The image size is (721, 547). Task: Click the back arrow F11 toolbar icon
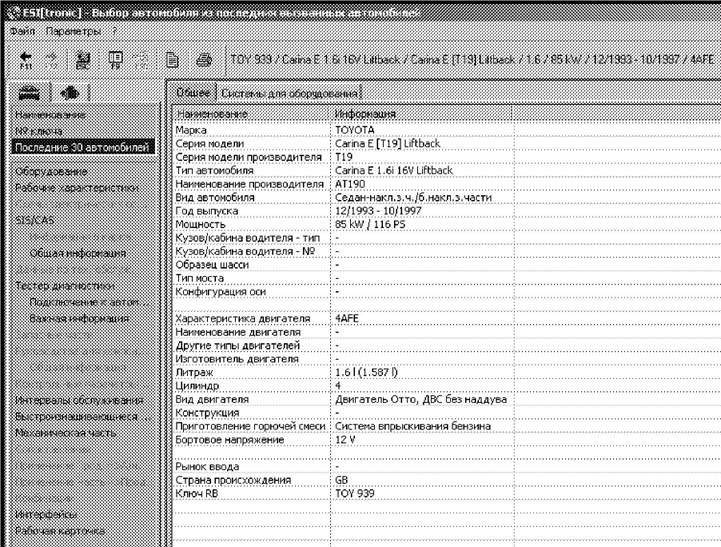tap(24, 60)
